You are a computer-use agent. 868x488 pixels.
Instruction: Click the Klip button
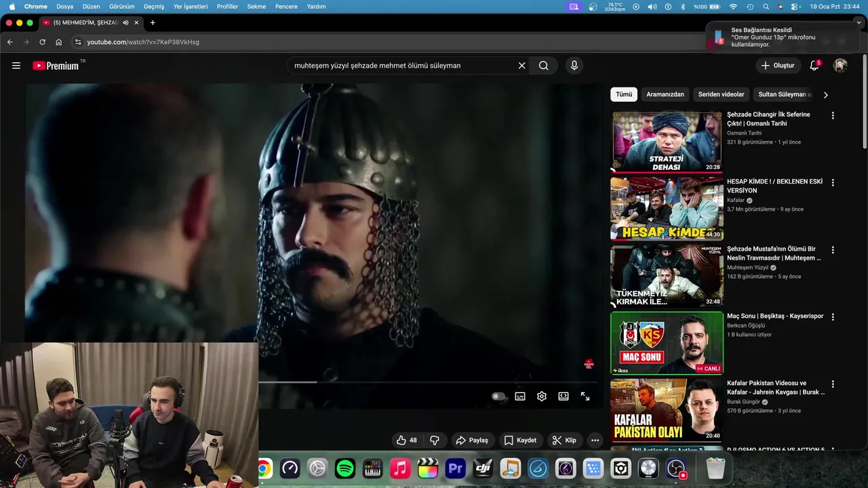pyautogui.click(x=564, y=441)
